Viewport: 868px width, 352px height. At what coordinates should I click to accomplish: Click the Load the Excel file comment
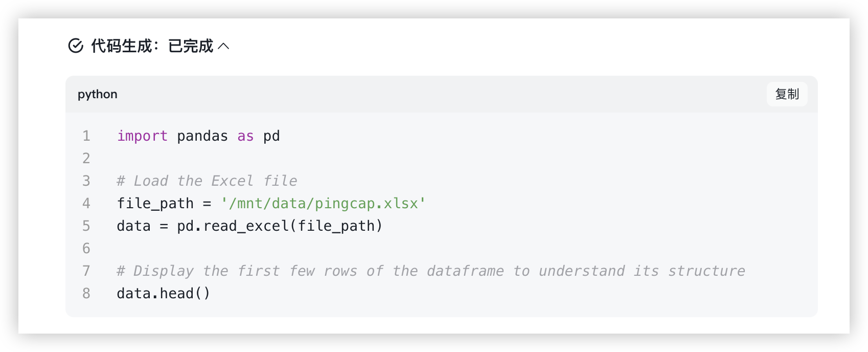click(207, 181)
